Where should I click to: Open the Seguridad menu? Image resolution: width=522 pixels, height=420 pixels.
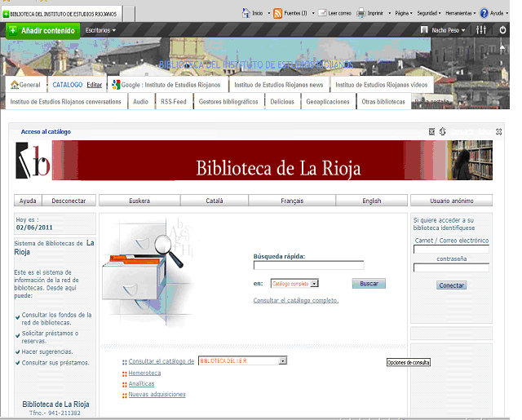point(429,13)
